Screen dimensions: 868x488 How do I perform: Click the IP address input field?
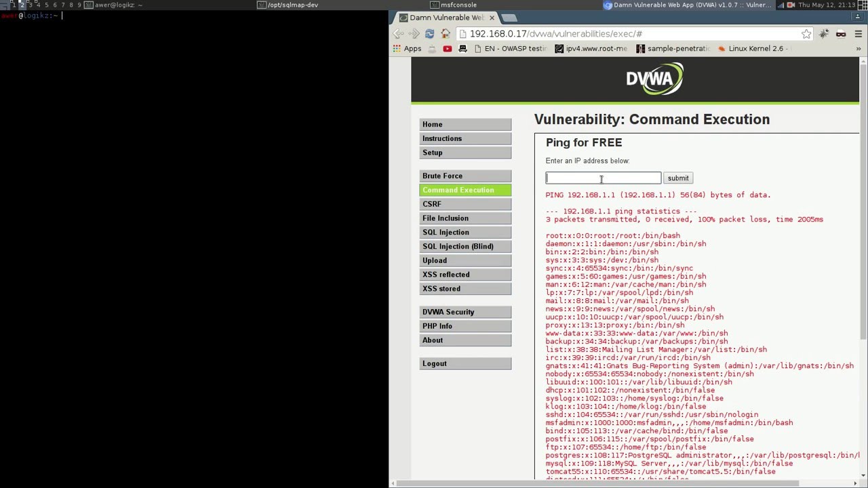tap(603, 178)
